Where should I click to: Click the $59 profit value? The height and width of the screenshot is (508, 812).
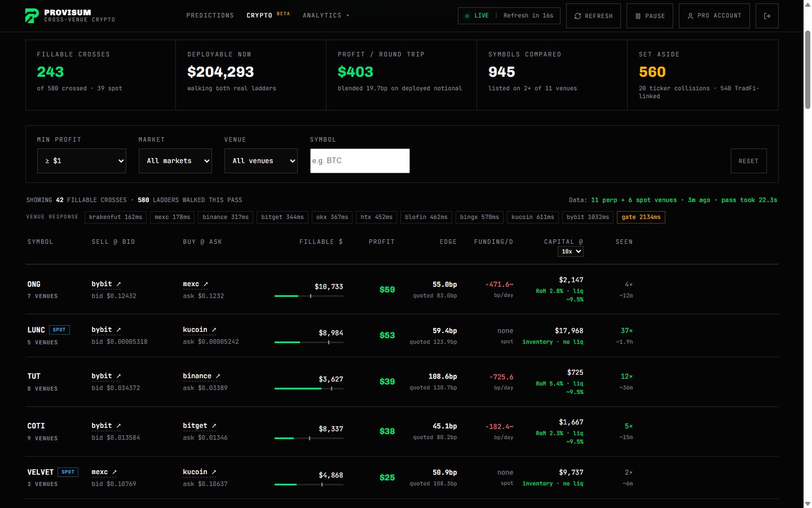[387, 290]
